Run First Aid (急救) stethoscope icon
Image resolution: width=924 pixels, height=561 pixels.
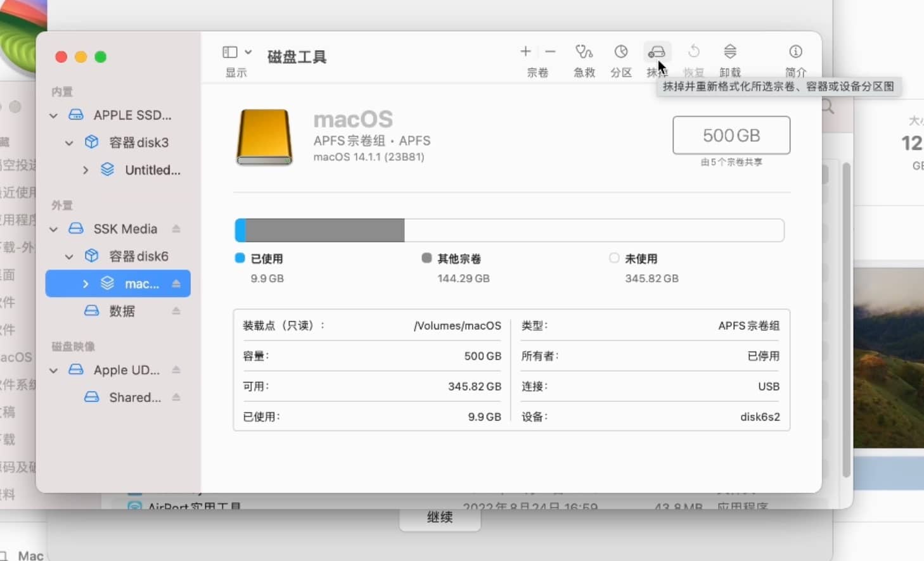click(584, 51)
